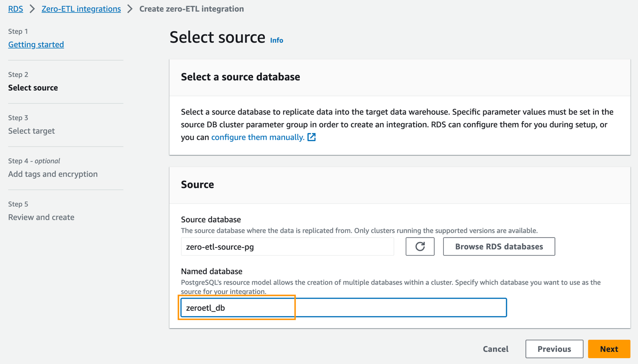
Task: Select the Step 2 Select source item
Action: (33, 88)
